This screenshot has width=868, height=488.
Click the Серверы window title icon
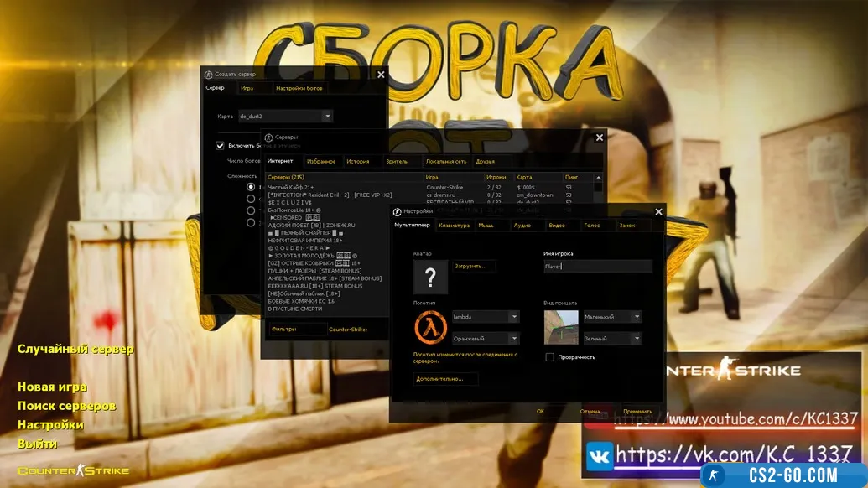click(269, 137)
